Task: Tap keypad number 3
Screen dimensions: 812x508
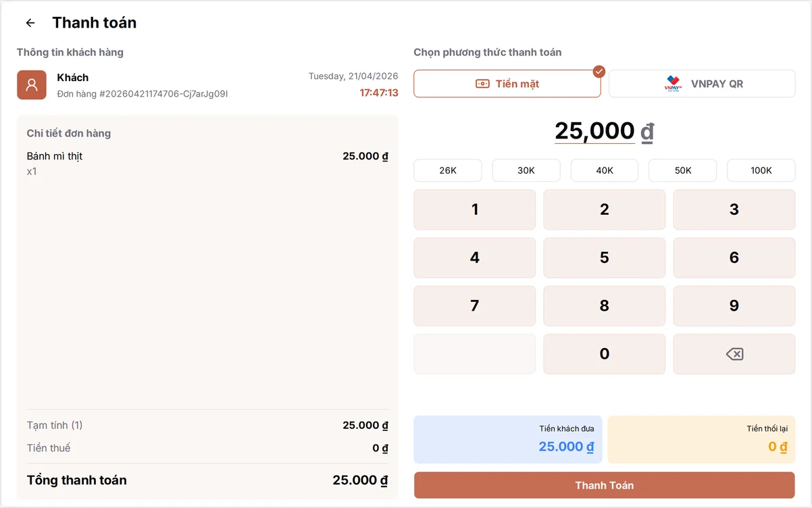Action: (x=734, y=209)
